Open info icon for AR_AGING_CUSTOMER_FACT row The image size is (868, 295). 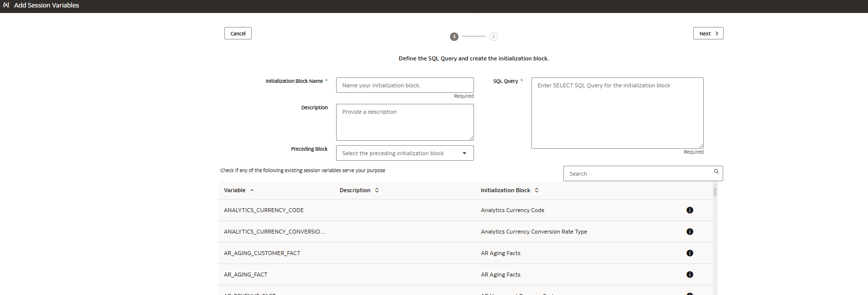[690, 253]
